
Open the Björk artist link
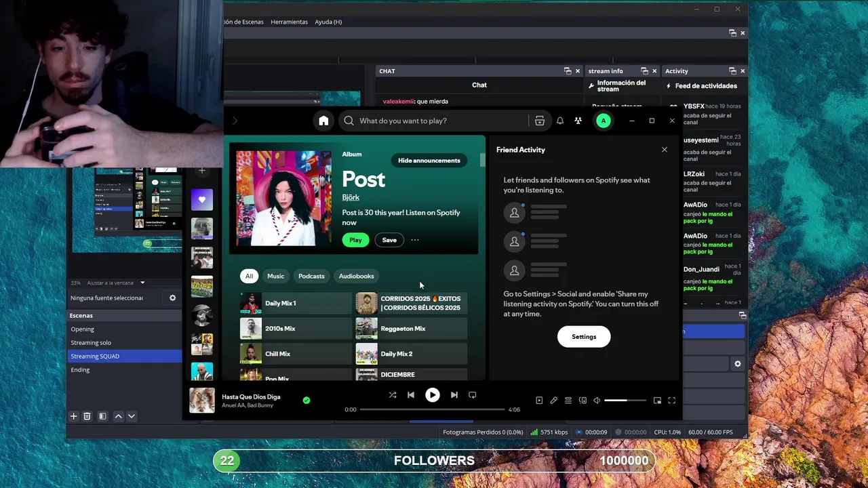[351, 198]
